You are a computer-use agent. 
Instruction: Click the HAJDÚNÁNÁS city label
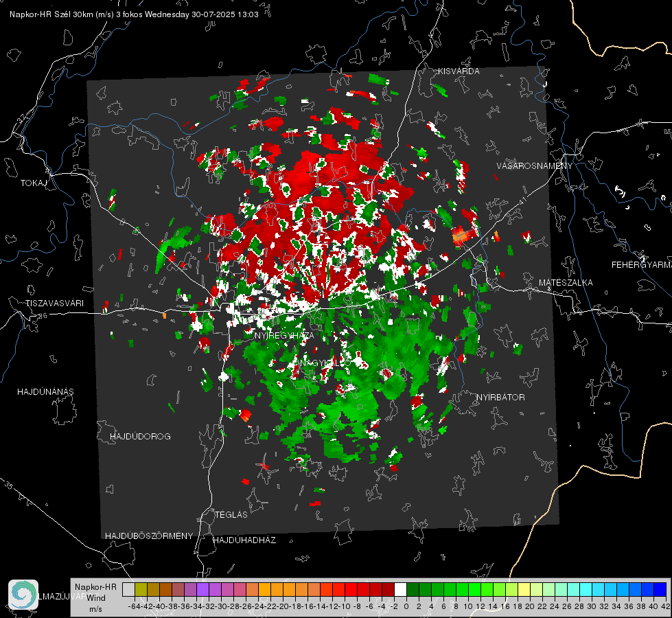pyautogui.click(x=45, y=392)
